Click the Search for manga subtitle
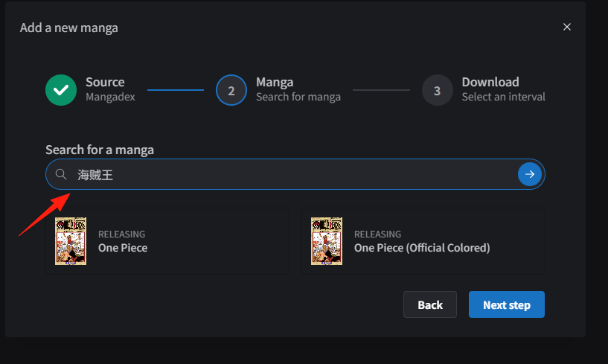Viewport: 608px width, 364px height. coord(298,97)
